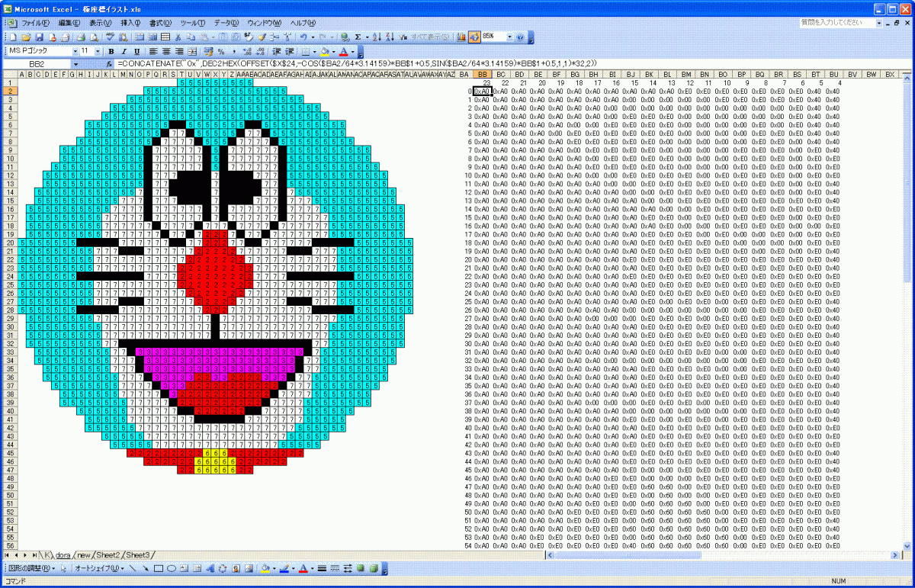
Task: Select the Arrow drawing tool
Action: click(146, 568)
